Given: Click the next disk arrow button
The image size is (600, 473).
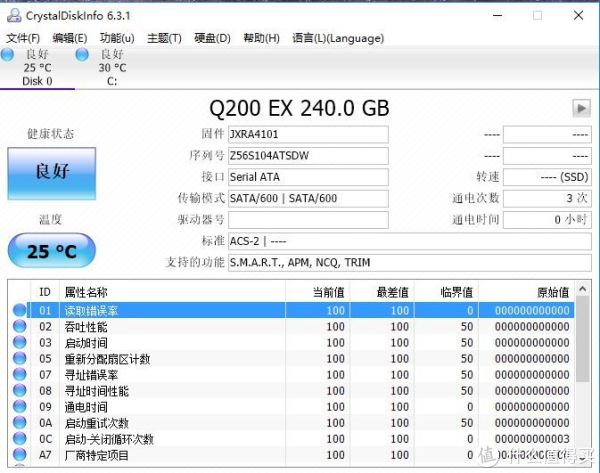Looking at the screenshot, I should 581,108.
